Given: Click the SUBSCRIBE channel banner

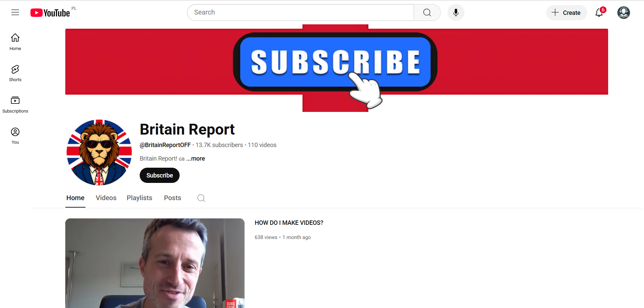Looking at the screenshot, I should tap(337, 68).
